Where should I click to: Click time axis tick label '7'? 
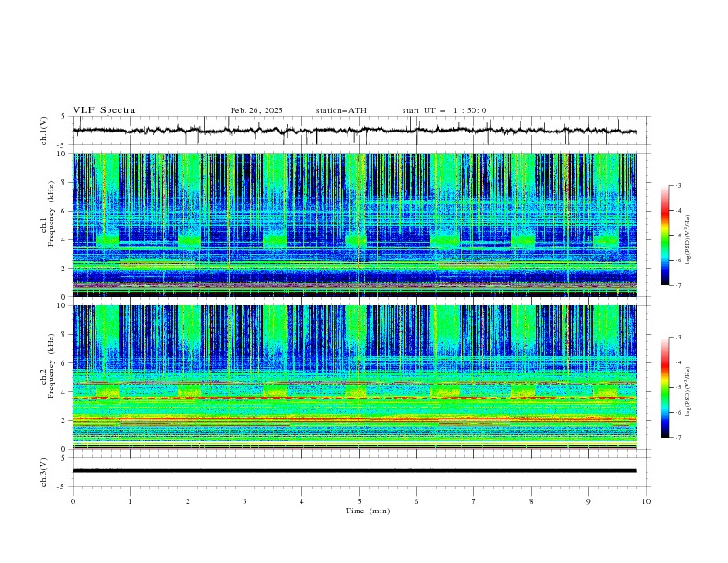click(474, 501)
